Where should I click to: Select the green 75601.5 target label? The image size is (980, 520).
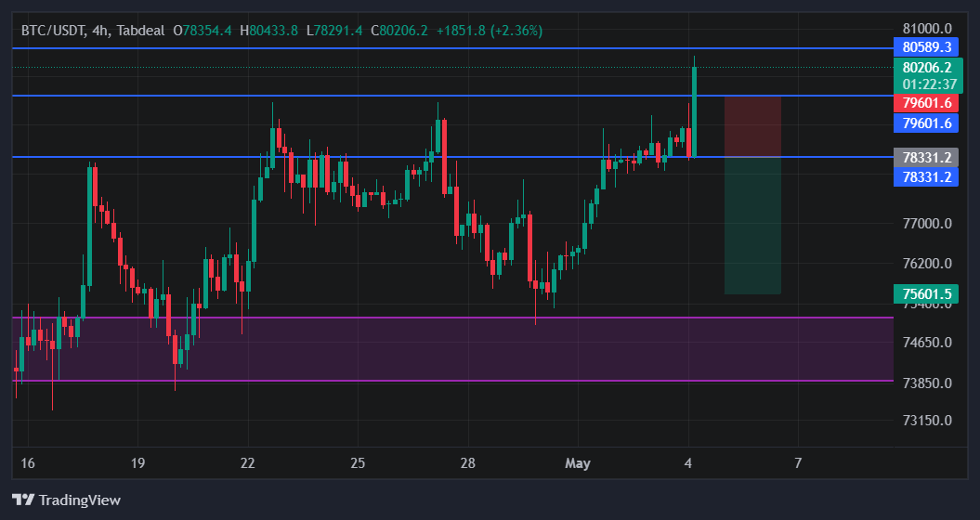[925, 293]
